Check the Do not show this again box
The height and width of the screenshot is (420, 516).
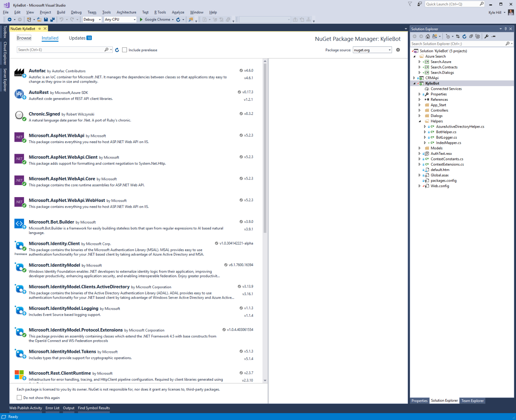(19, 398)
